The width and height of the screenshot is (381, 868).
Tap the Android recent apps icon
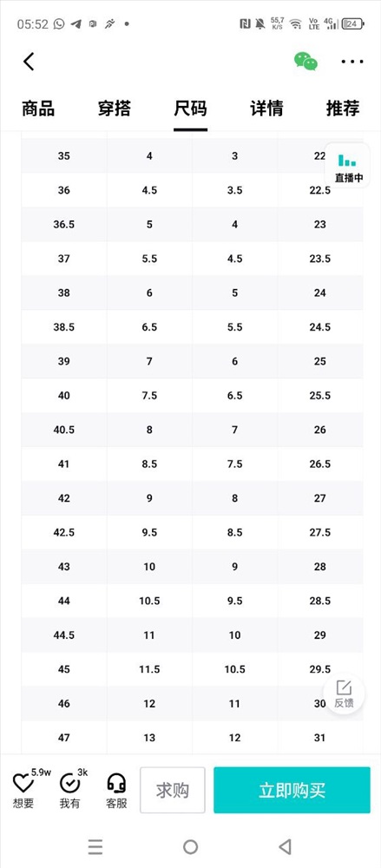pos(95,846)
